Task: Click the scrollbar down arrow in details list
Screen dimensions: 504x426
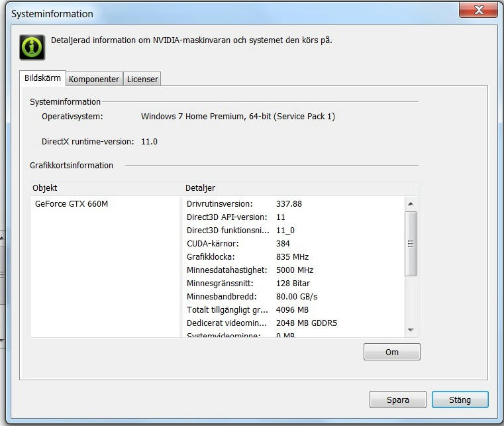Action: (411, 330)
